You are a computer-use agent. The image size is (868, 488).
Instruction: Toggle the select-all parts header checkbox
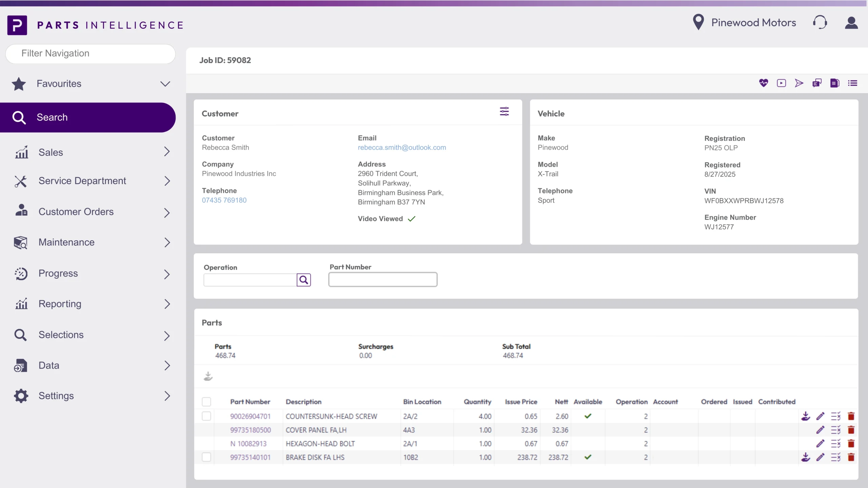point(206,402)
